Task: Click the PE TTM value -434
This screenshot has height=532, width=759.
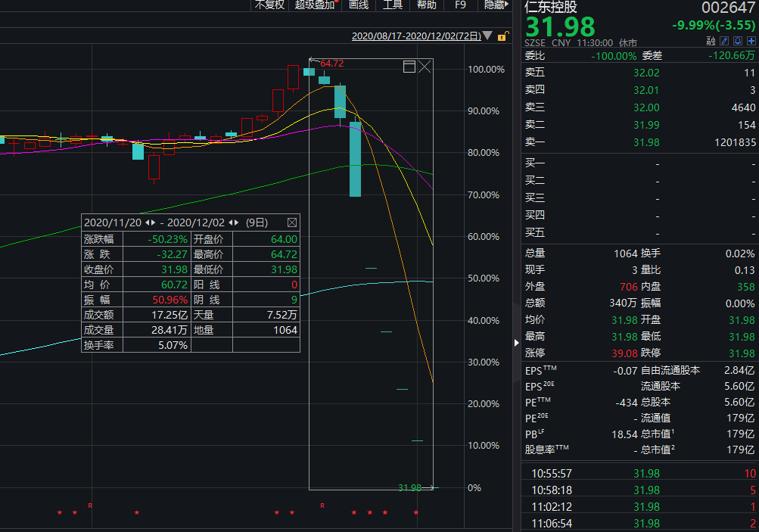Action: (x=627, y=403)
